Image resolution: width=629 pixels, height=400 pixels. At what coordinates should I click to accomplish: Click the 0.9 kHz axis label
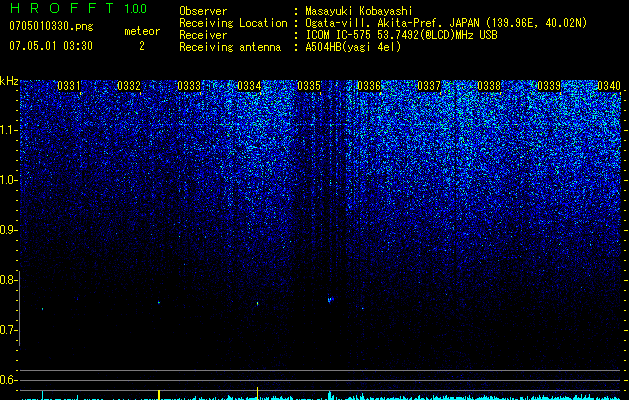pos(8,230)
